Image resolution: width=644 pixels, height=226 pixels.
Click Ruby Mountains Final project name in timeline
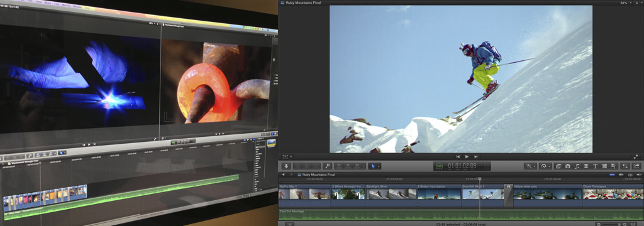318,175
